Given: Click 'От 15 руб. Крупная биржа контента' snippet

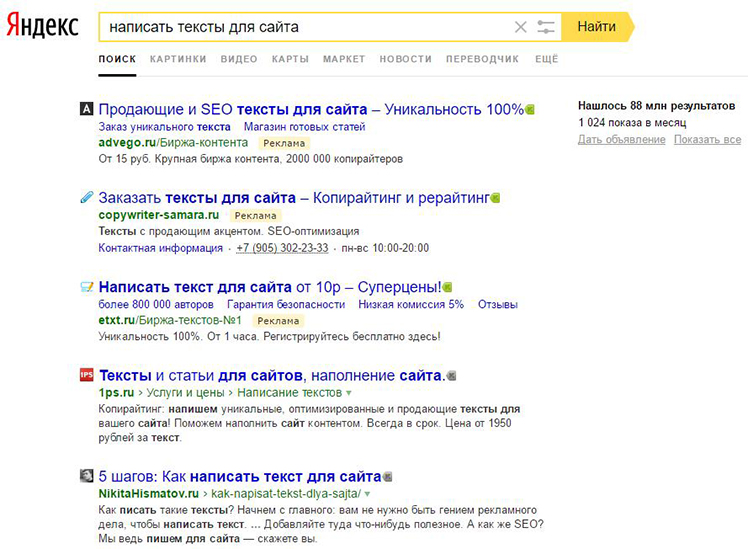Looking at the screenshot, I should tap(250, 159).
